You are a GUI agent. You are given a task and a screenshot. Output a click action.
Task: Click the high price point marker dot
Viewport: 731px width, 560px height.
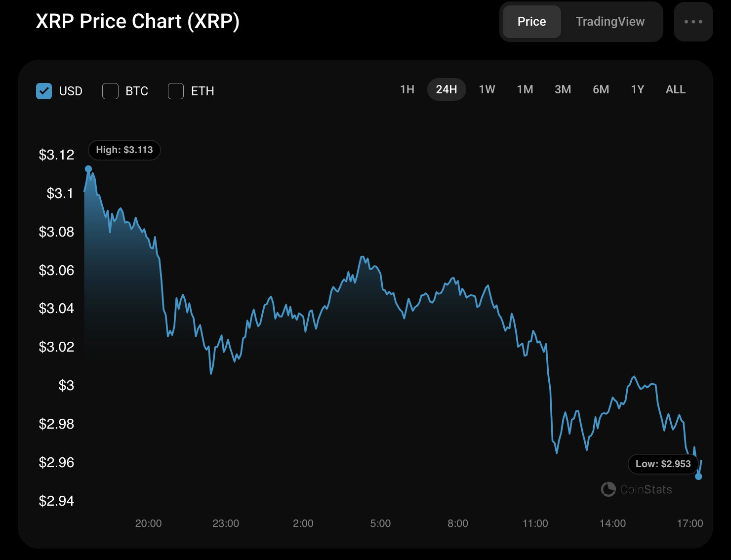point(88,169)
